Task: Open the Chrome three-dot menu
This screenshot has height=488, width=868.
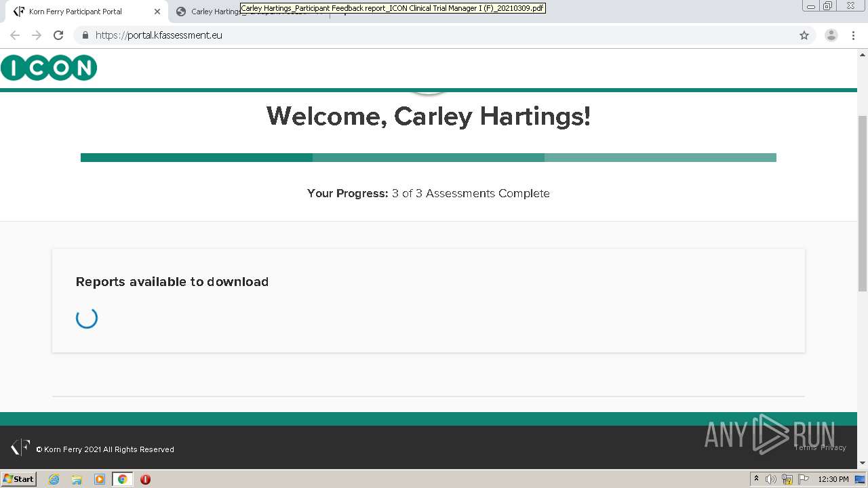Action: [x=853, y=35]
